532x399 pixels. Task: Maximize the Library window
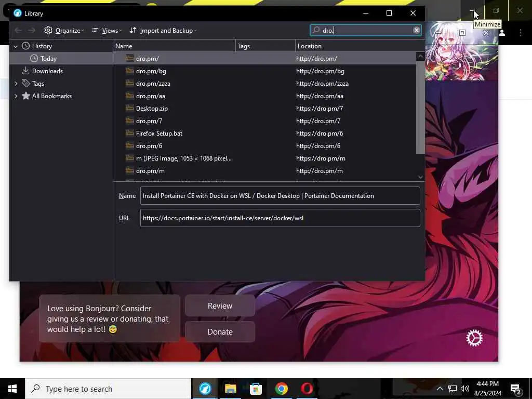389,13
